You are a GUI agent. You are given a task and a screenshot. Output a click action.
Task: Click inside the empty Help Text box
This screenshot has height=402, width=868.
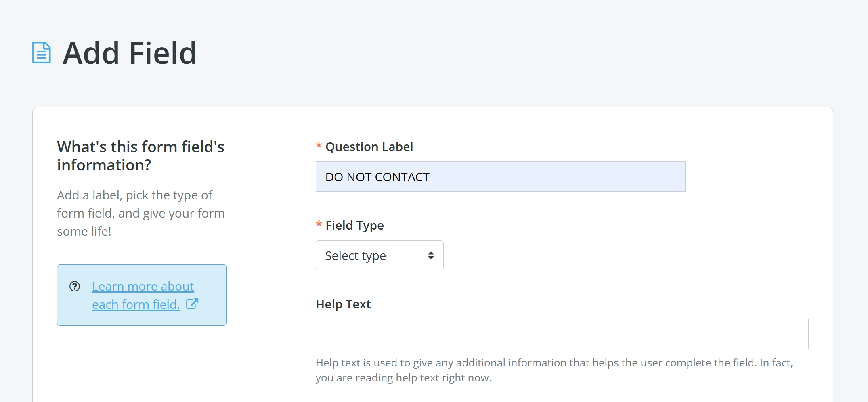[x=562, y=334]
